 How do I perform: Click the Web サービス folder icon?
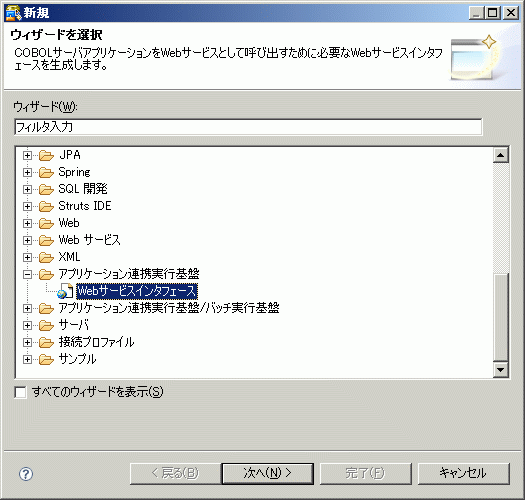46,240
